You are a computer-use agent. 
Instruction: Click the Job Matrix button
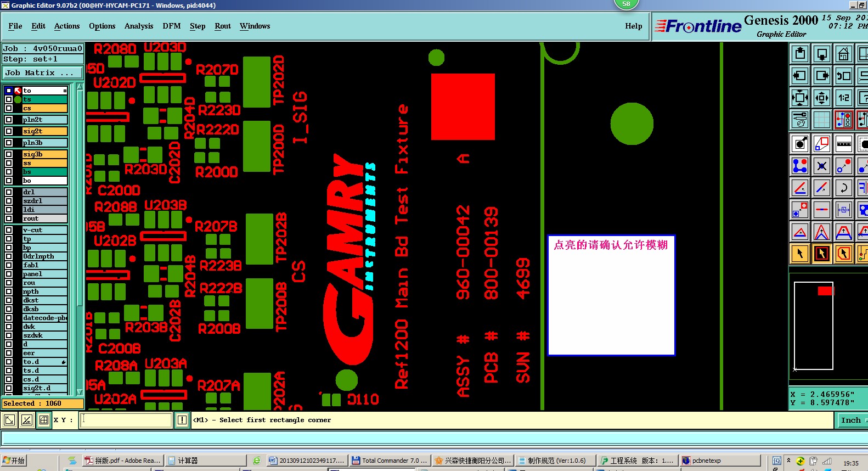coord(43,72)
